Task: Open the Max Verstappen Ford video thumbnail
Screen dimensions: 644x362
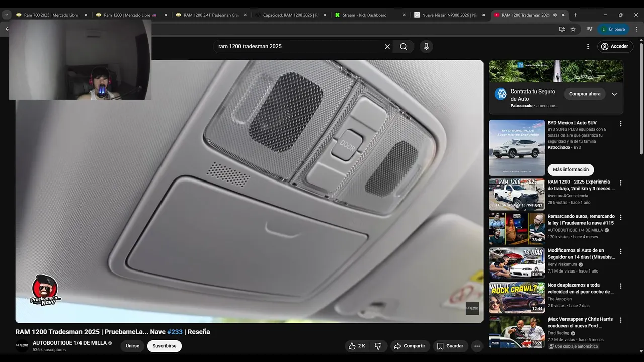Action: point(517,332)
